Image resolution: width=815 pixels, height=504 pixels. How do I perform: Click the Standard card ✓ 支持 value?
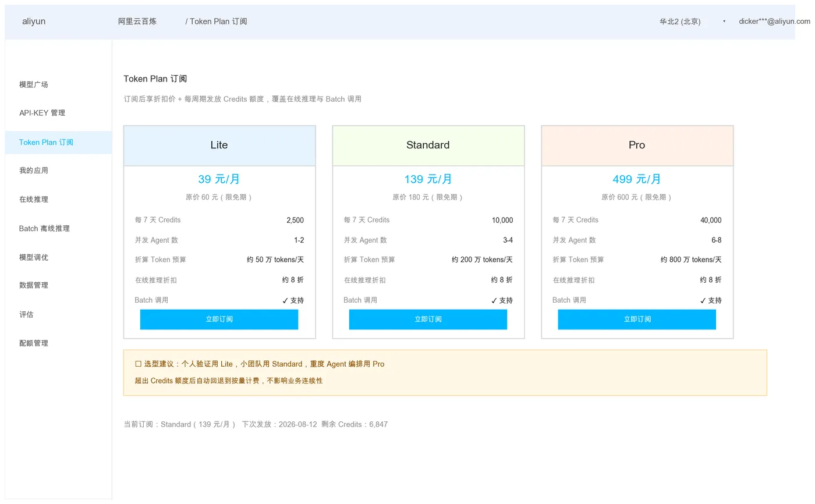point(502,301)
